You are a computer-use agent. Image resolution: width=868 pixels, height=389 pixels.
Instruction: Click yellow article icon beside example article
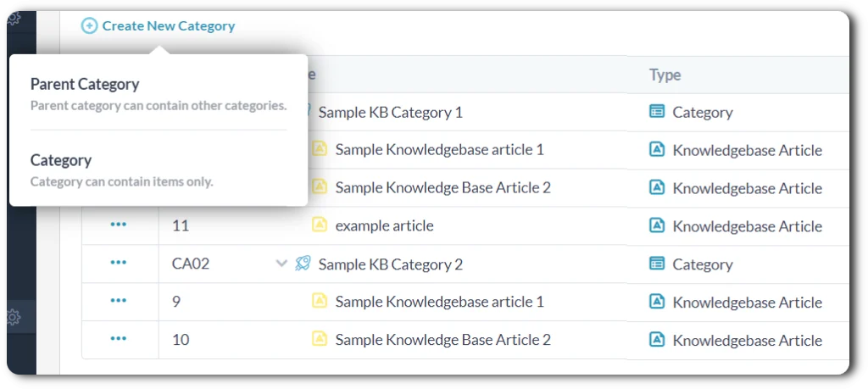(320, 225)
